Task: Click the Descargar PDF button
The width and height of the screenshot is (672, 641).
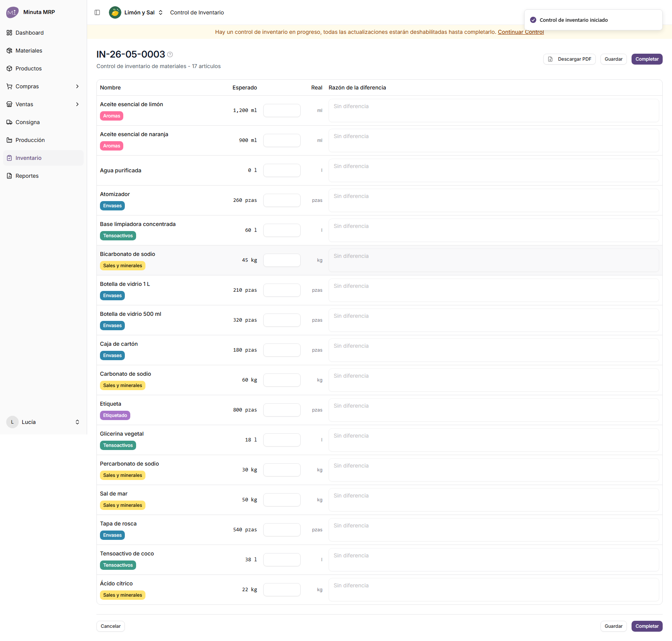Action: 569,59
